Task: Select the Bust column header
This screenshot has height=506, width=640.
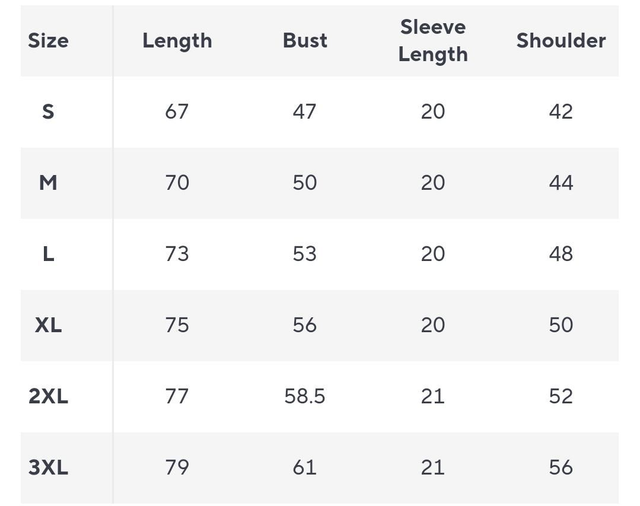Action: 305,41
